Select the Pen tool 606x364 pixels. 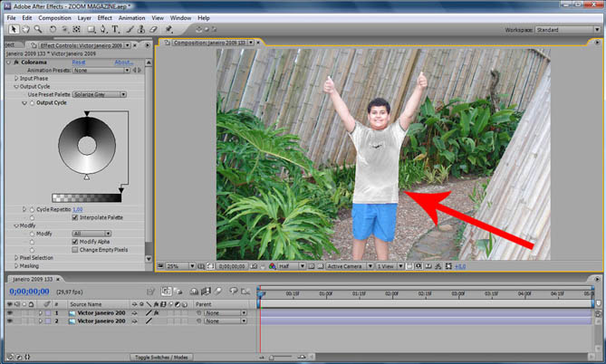click(102, 29)
